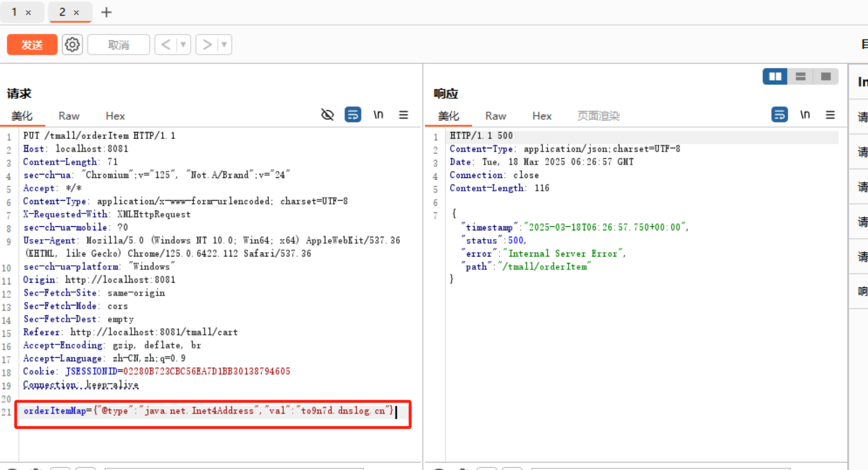Click Referer header with /tmall/cart
The width and height of the screenshot is (868, 470).
[x=130, y=332]
